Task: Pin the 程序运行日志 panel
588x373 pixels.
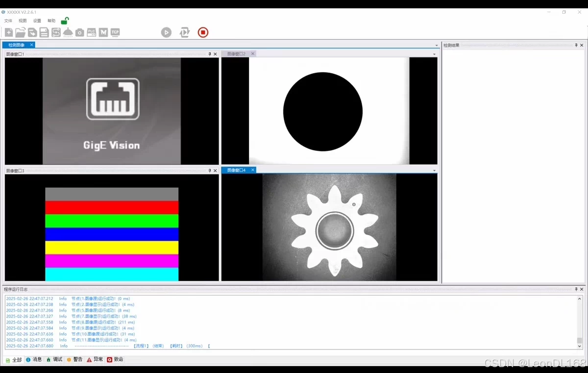Action: click(x=576, y=289)
